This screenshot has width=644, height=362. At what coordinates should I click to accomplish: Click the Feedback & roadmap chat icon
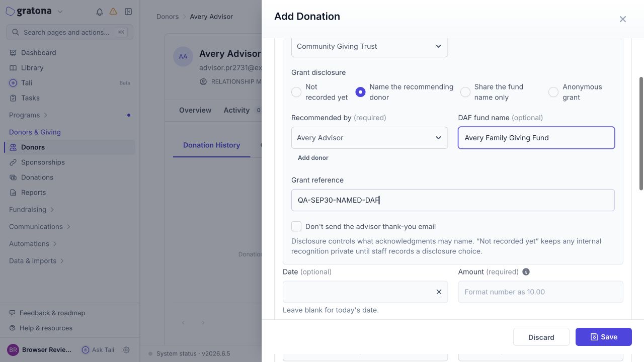point(13,313)
